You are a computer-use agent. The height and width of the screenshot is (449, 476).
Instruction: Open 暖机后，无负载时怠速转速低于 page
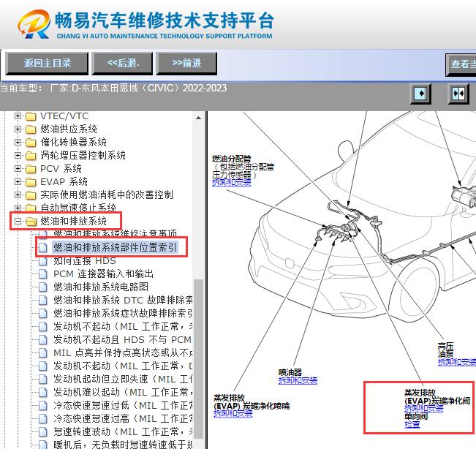[x=123, y=445]
